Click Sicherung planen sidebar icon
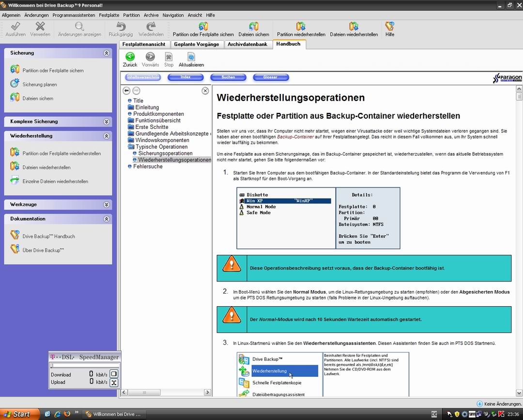This screenshot has height=420, width=523. point(15,83)
